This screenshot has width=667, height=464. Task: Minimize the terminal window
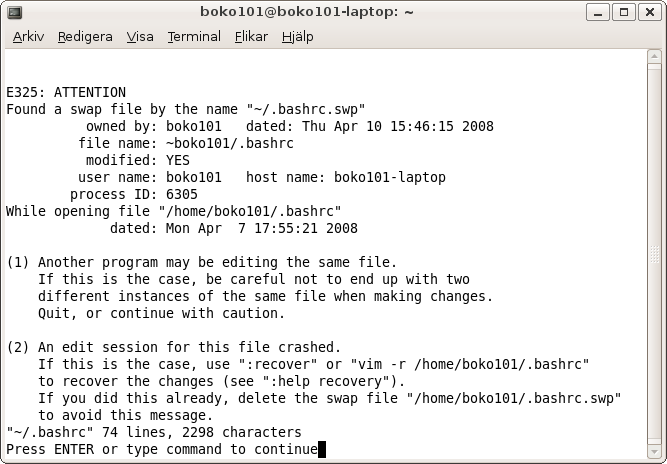click(598, 12)
